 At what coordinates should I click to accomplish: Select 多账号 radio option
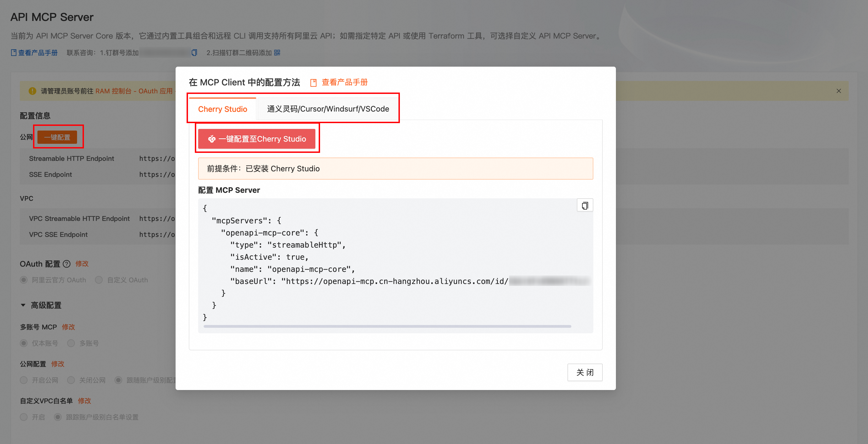coord(71,343)
